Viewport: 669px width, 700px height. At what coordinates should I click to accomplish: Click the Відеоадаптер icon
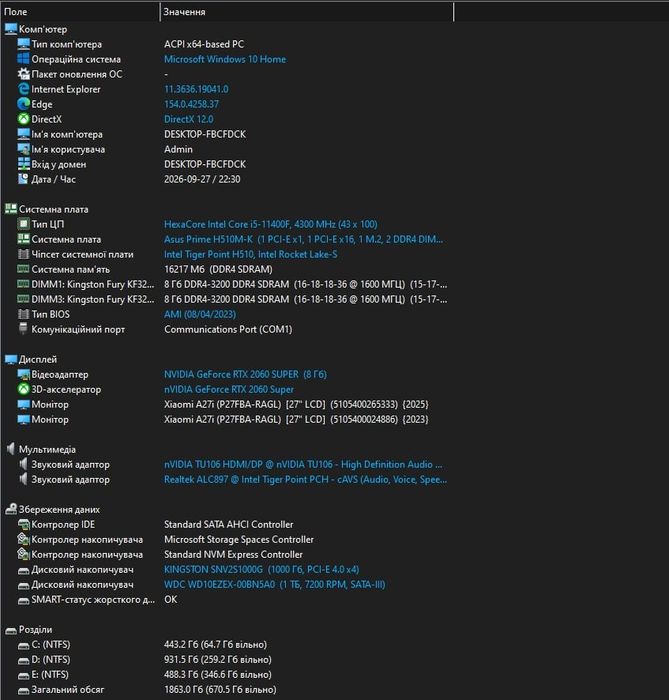pyautogui.click(x=23, y=374)
